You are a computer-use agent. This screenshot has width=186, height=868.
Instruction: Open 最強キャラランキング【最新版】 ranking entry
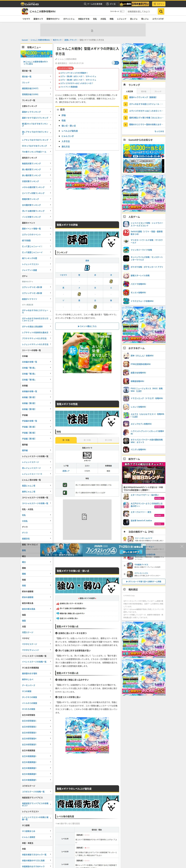coord(143,97)
